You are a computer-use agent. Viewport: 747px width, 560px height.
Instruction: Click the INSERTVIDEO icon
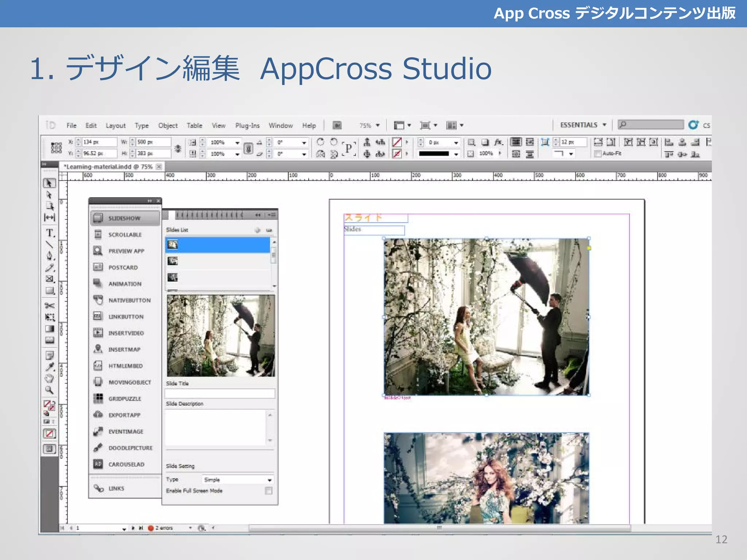pyautogui.click(x=98, y=332)
